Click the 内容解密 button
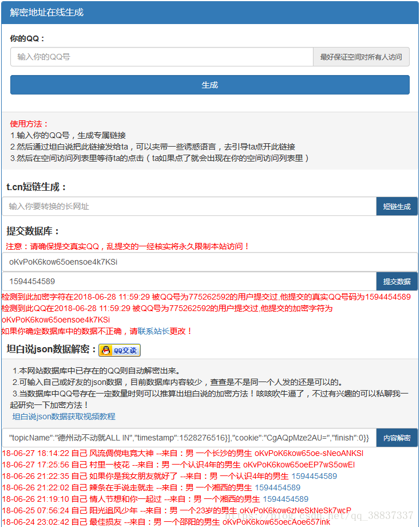 (x=397, y=438)
